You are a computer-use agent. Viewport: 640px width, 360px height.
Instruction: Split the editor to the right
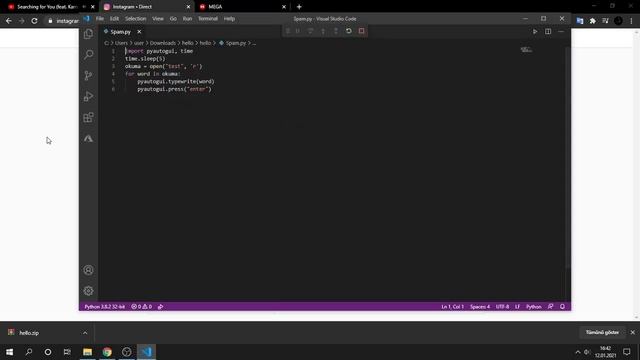tap(548, 31)
